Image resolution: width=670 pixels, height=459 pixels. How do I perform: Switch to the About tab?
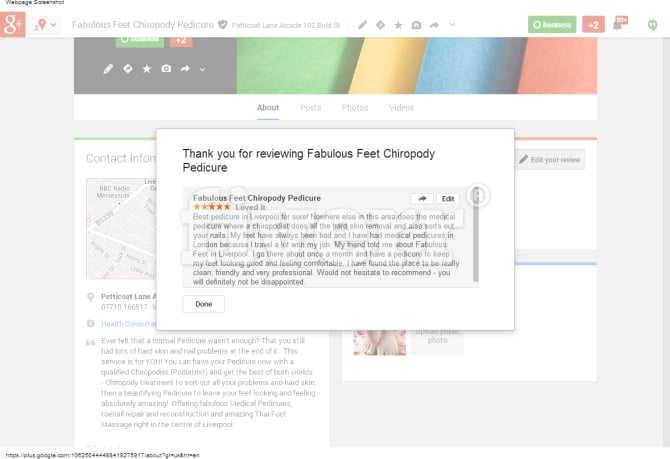(268, 108)
